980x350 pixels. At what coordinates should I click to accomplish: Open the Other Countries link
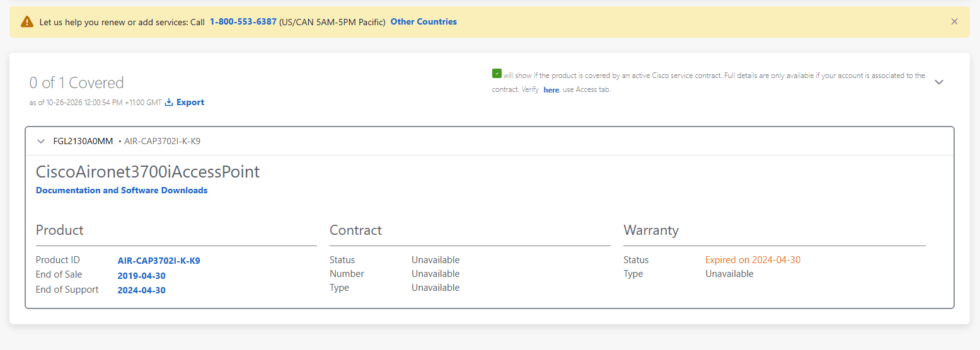click(424, 21)
